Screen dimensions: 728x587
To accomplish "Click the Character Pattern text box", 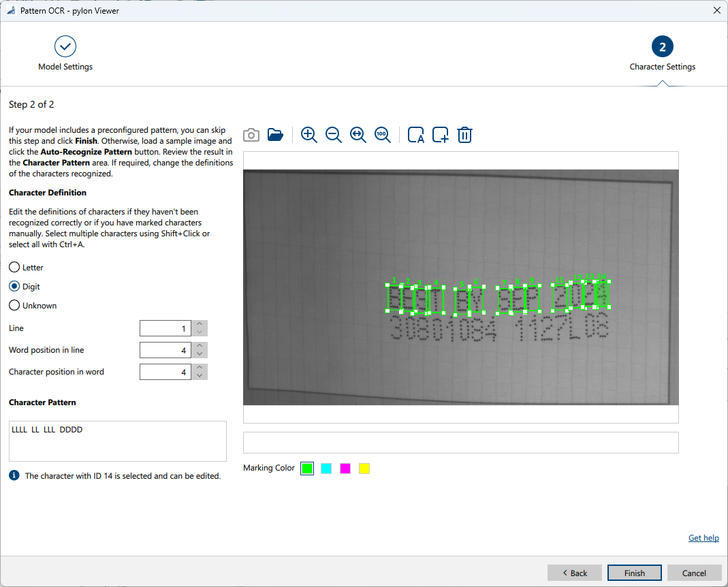I will [117, 441].
